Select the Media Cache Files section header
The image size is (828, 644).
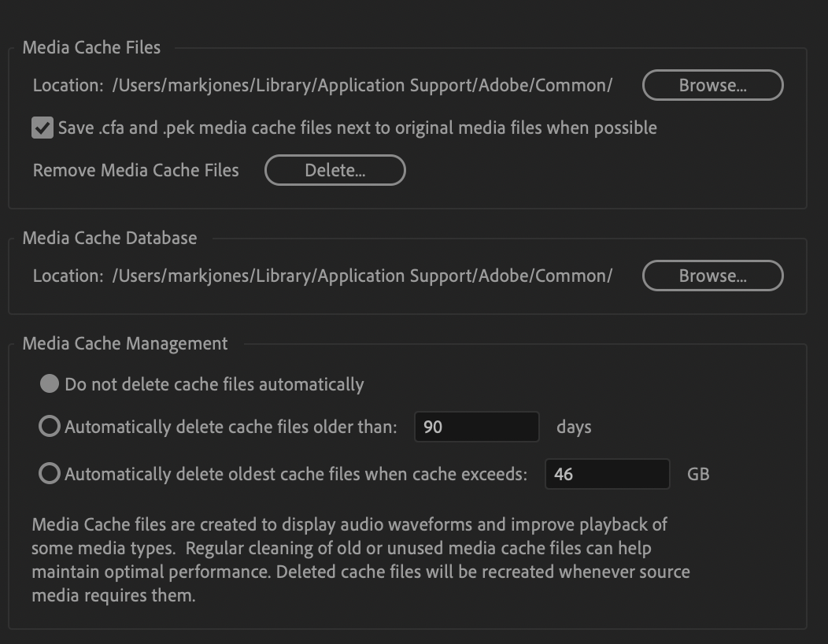point(92,47)
